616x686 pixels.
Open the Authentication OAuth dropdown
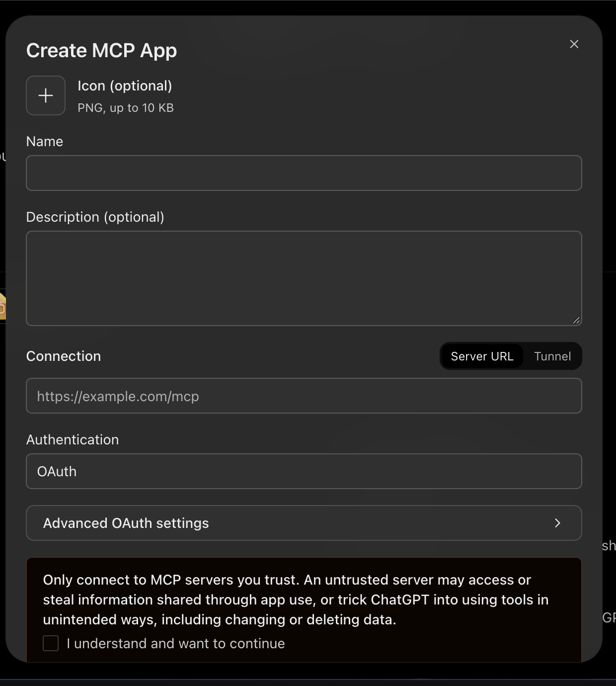coord(304,471)
